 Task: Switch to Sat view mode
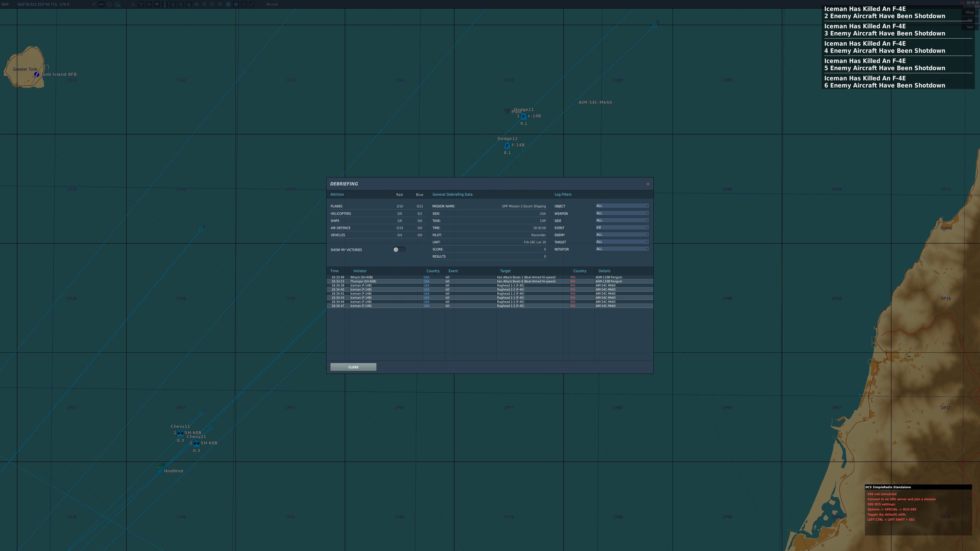[970, 27]
